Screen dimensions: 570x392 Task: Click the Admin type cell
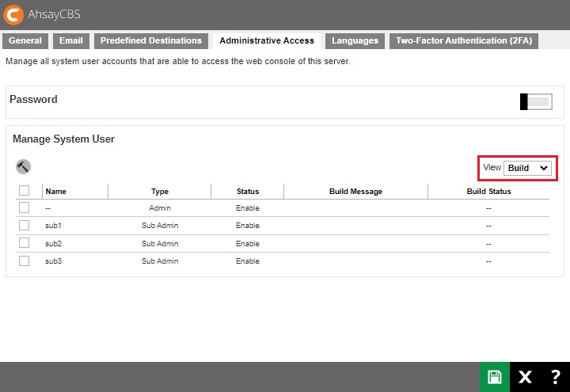[x=160, y=208]
